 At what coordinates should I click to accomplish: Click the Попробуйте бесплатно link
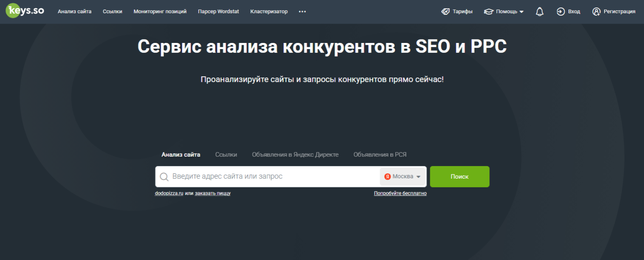tap(400, 193)
